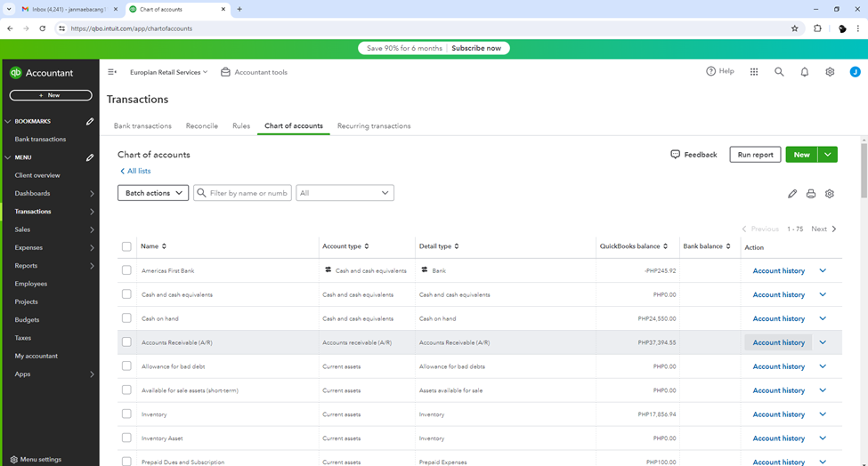The height and width of the screenshot is (466, 868).
Task: Print the chart of accounts list
Action: (810, 194)
